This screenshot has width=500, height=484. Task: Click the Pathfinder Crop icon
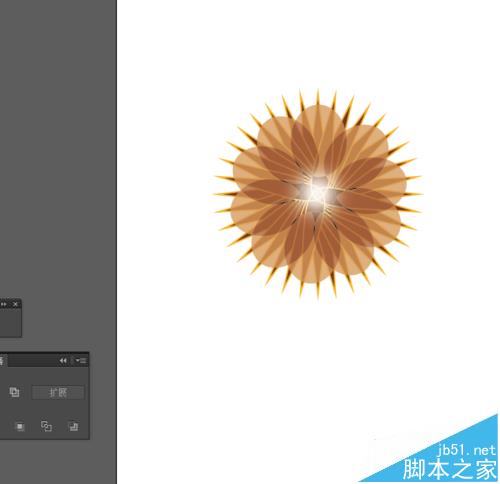coord(20,426)
